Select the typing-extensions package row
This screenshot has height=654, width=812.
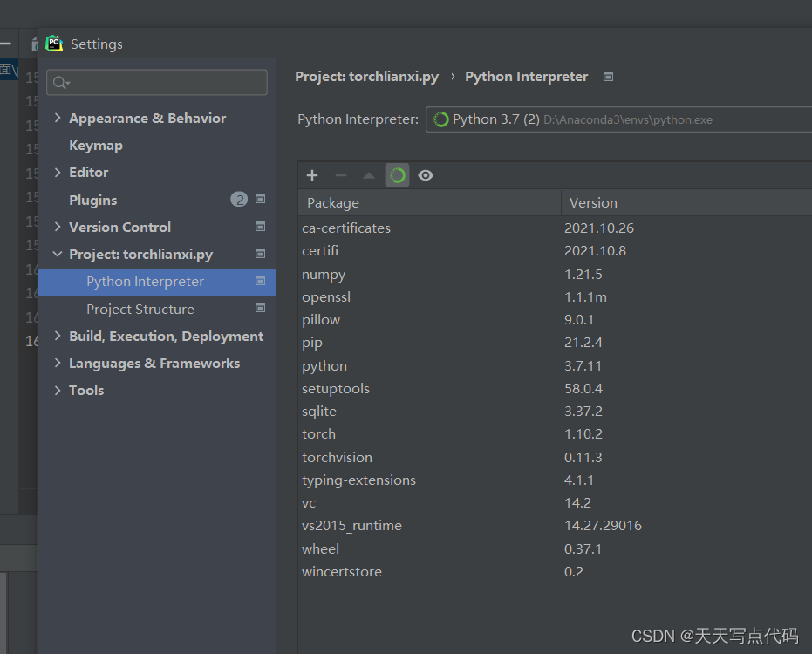point(555,480)
